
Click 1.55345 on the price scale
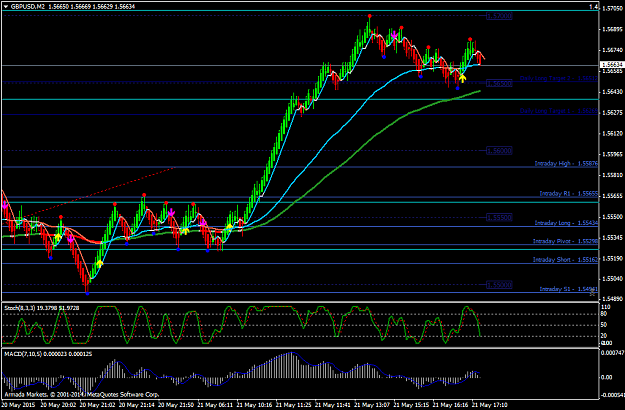click(x=612, y=238)
